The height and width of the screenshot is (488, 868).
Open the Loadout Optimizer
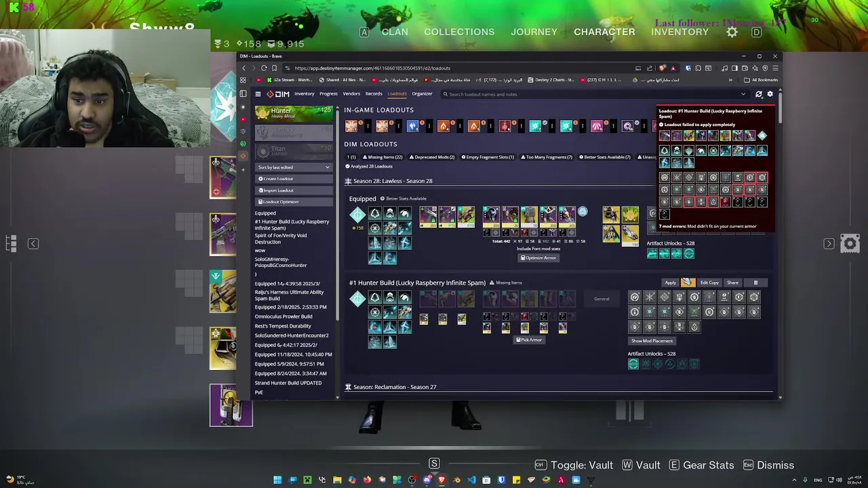click(294, 202)
